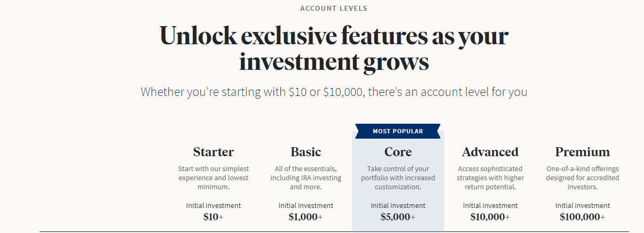Viewport: 644px width, 233px height.
Task: Click the Starter description about lowest minimum
Action: pyautogui.click(x=214, y=178)
